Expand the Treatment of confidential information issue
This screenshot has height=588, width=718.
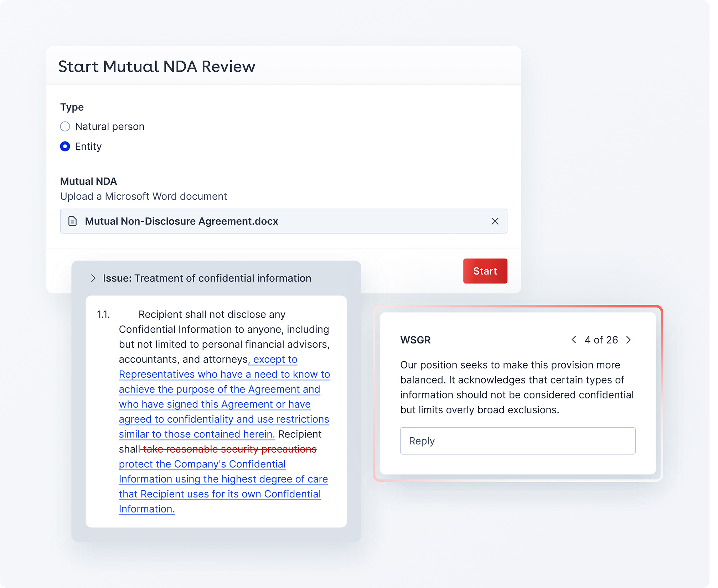click(x=93, y=278)
